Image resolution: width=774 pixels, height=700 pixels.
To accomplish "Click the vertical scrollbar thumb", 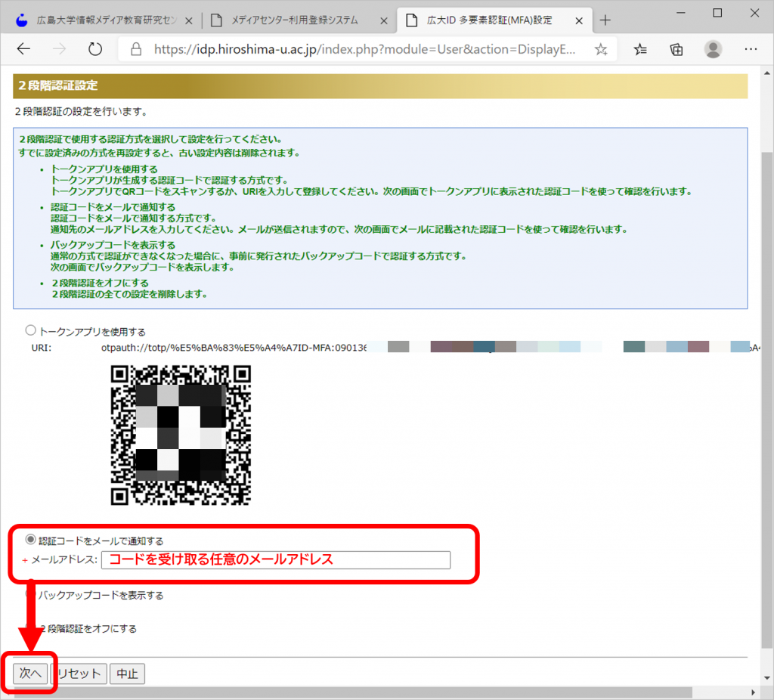I will [766, 400].
